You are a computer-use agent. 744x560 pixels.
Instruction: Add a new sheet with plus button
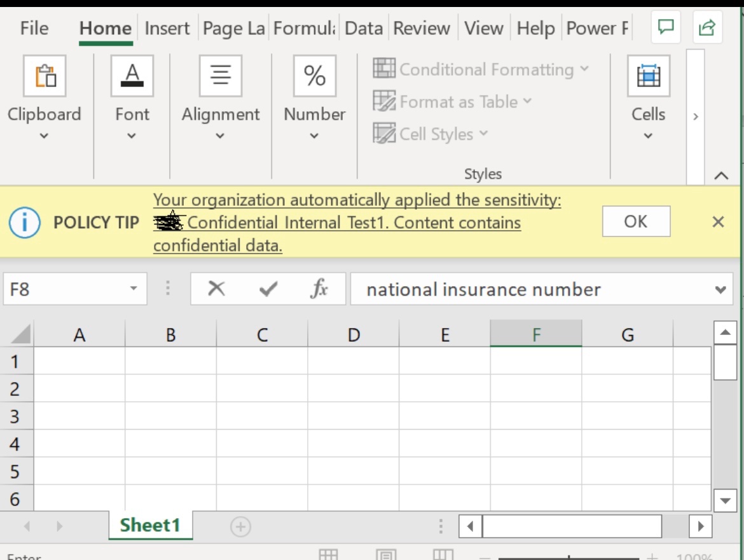pos(240,526)
